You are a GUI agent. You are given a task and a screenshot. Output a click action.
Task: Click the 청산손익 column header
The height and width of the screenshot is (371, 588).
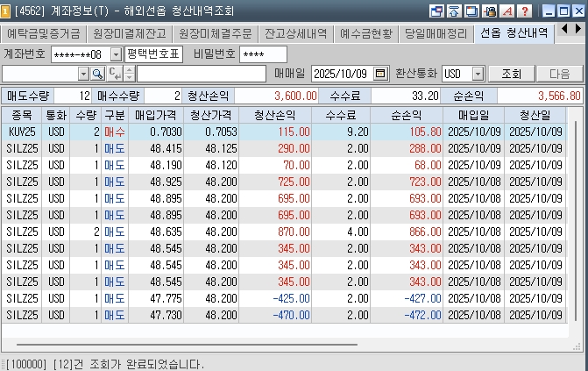click(275, 115)
